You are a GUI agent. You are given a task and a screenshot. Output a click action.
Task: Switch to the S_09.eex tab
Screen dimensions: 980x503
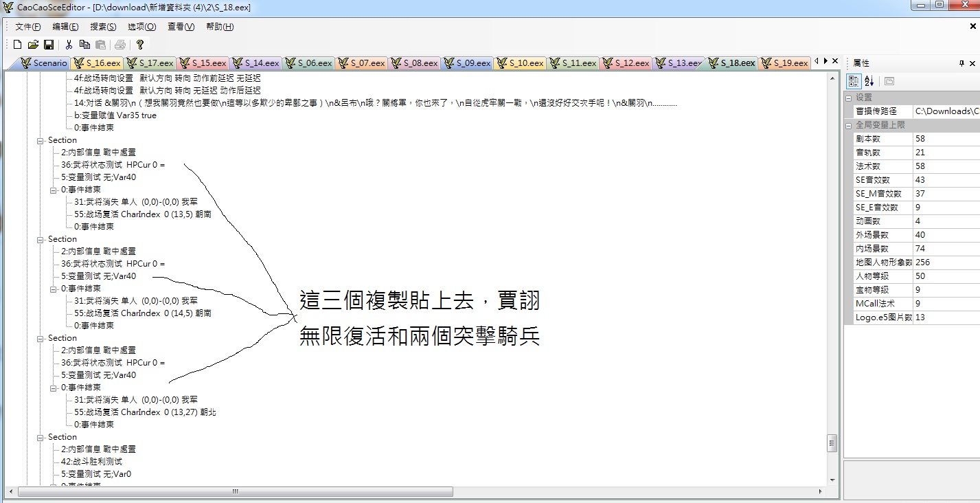click(467, 63)
